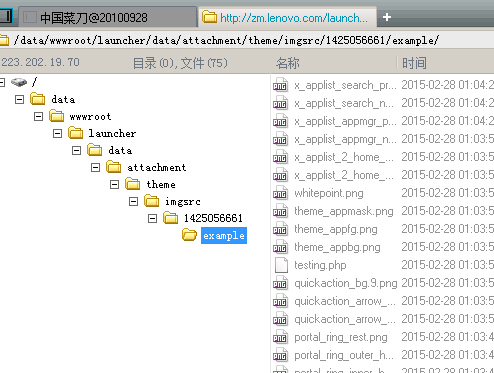Select file portal_ring_rest.png
This screenshot has width=494, height=373.
(x=341, y=337)
